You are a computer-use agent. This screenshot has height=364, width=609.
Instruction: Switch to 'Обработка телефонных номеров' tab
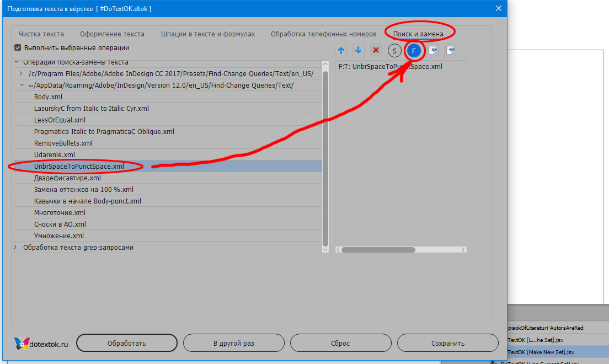tap(323, 34)
